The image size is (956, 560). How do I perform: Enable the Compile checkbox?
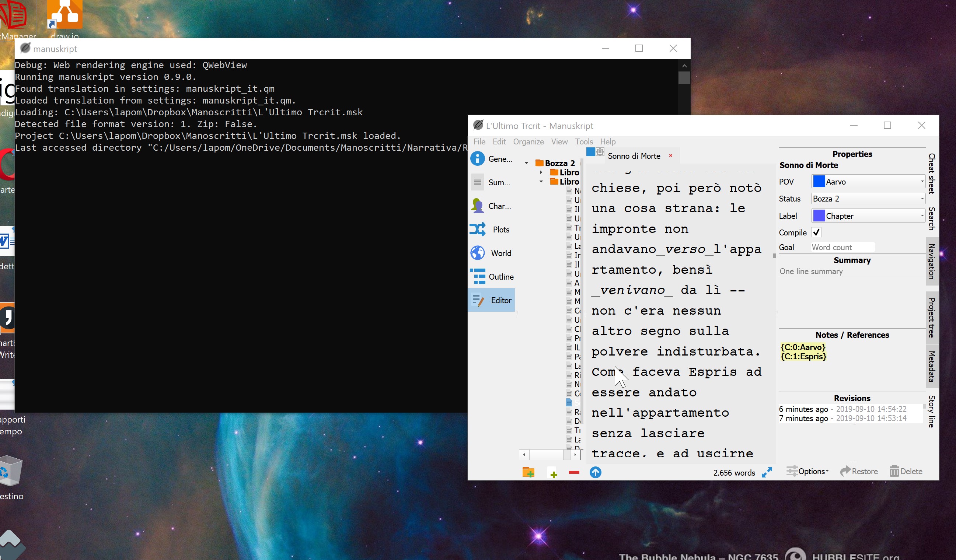coord(816,232)
